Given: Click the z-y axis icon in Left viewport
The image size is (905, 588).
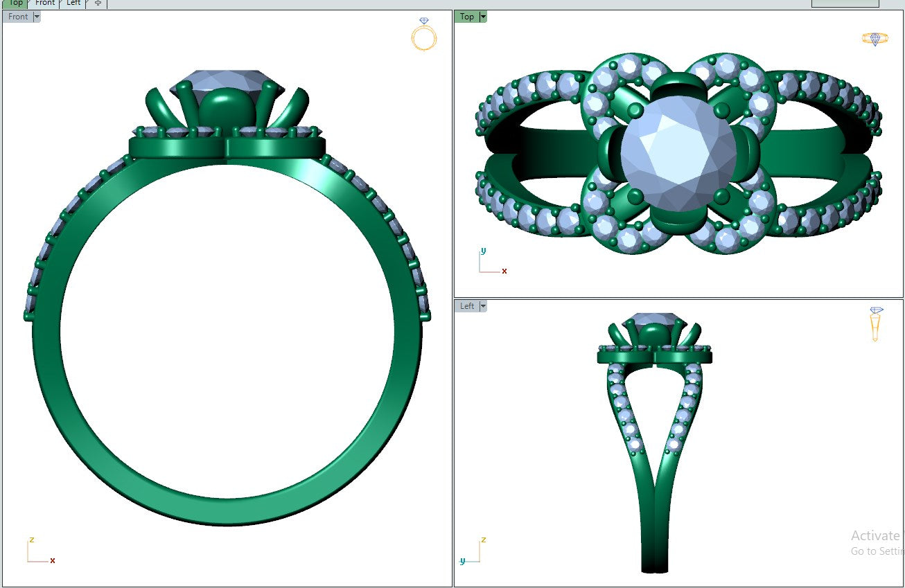Looking at the screenshot, I should click(471, 552).
